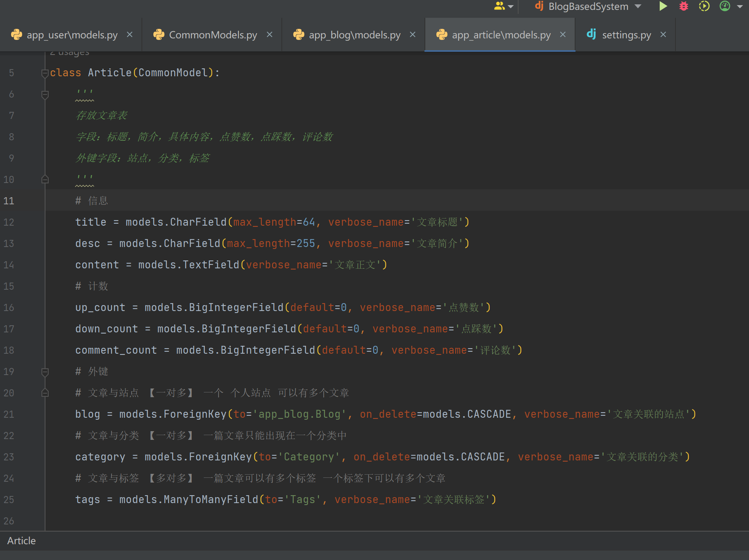Switch to CommonModels.py tab
Viewport: 749px width, 560px height.
click(x=213, y=35)
